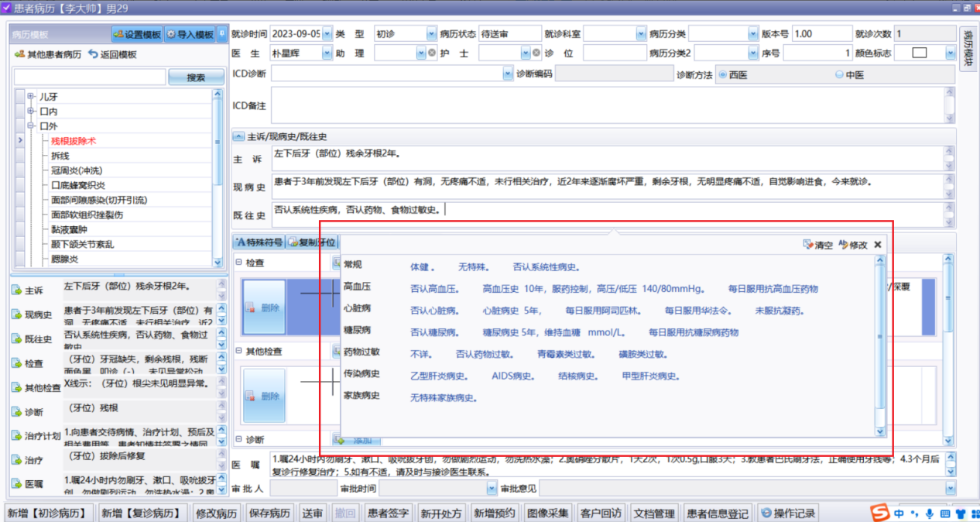Pin the 病历模板 panel with pushpin icon
The width and height of the screenshot is (980, 522).
click(222, 34)
